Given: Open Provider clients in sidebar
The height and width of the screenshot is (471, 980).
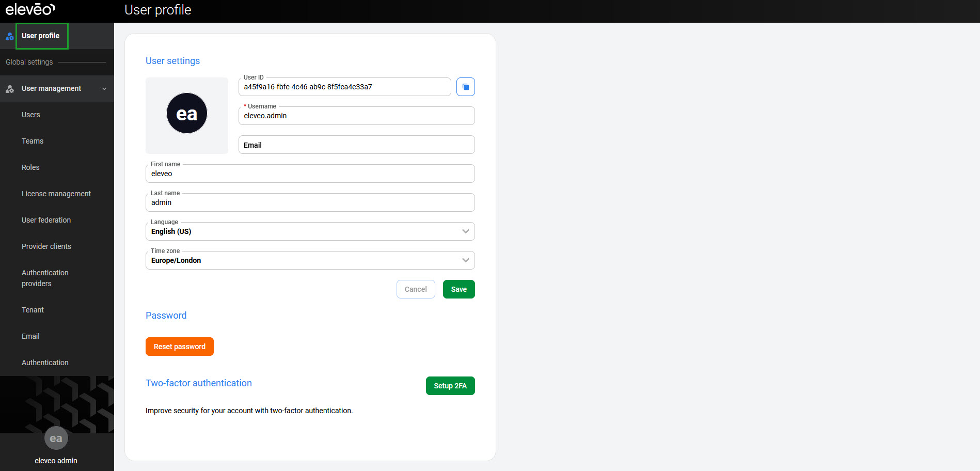Looking at the screenshot, I should [46, 246].
